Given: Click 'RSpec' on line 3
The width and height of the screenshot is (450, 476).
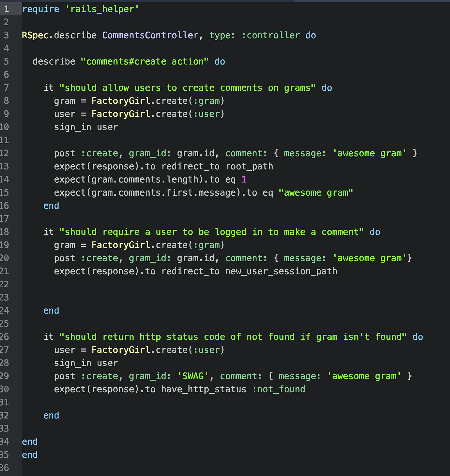Looking at the screenshot, I should [x=35, y=35].
